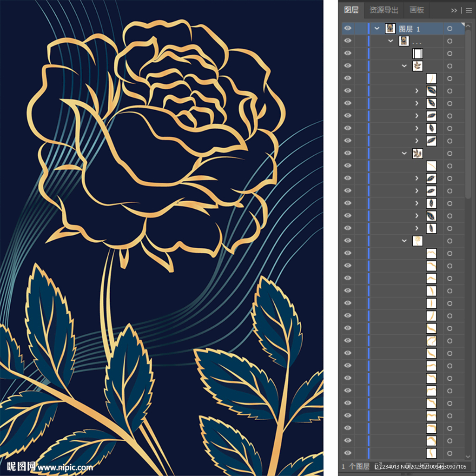Screen dimensions: 476x476
Task: Collapse the '...' sublayer group chevron
Action: coord(390,41)
